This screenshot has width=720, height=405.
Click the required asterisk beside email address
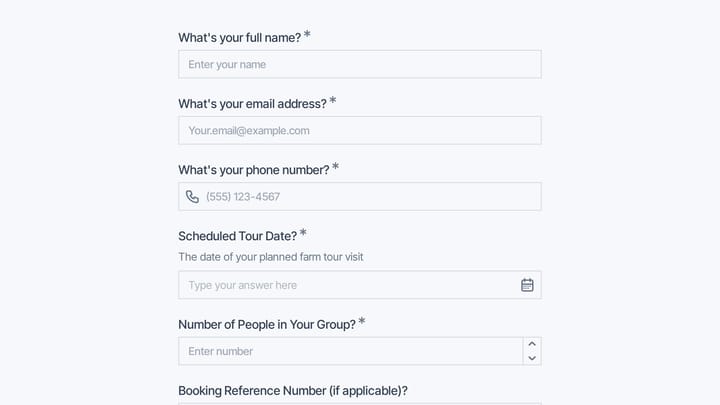333,100
